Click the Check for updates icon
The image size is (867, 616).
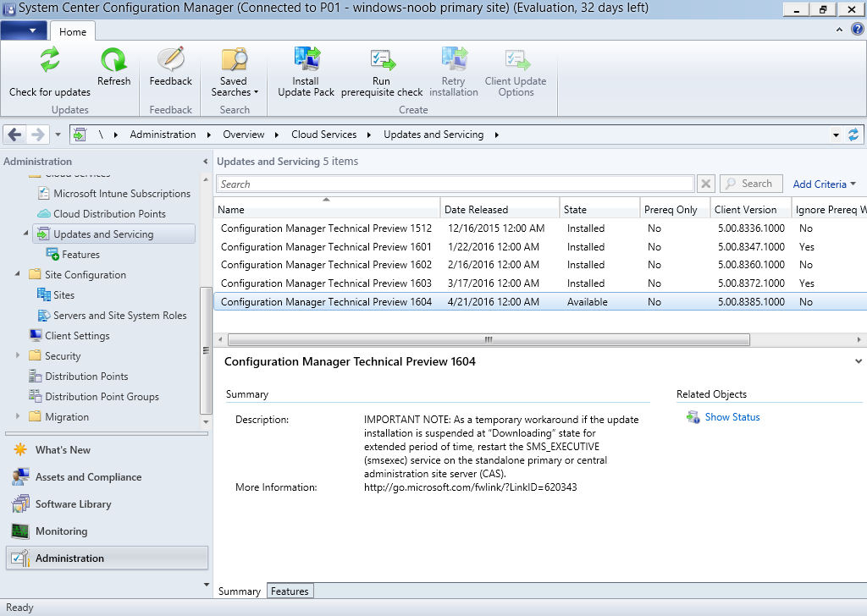(50, 59)
